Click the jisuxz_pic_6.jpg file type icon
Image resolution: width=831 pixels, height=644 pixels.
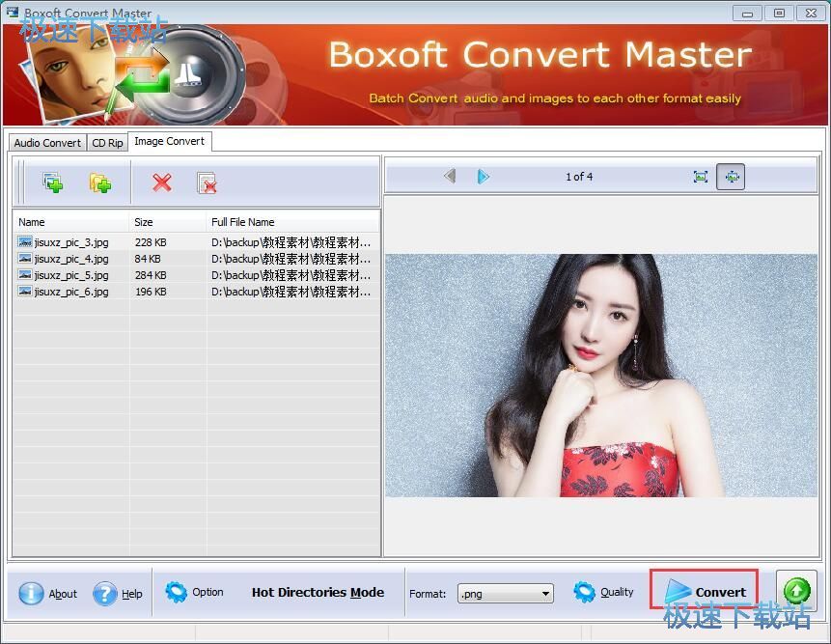point(25,291)
